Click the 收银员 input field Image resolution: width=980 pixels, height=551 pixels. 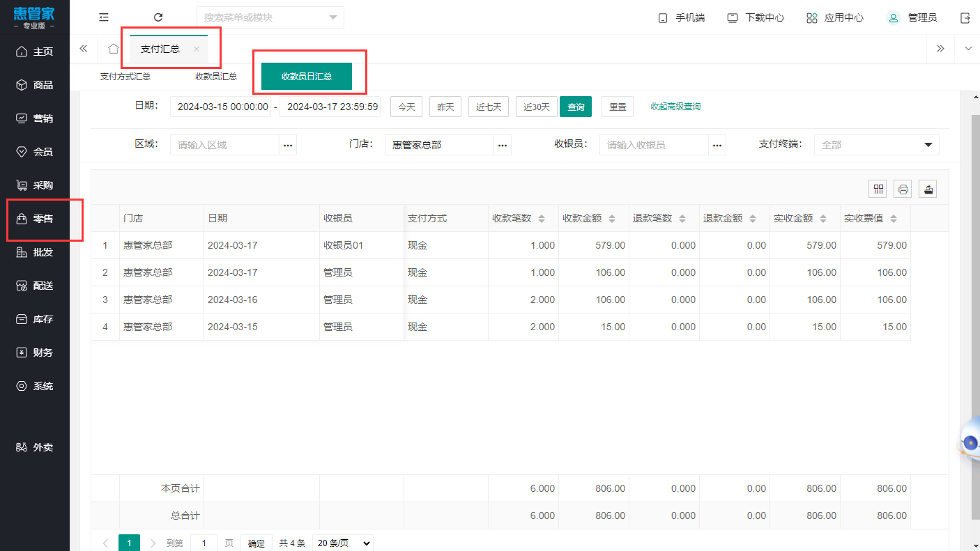coord(654,145)
